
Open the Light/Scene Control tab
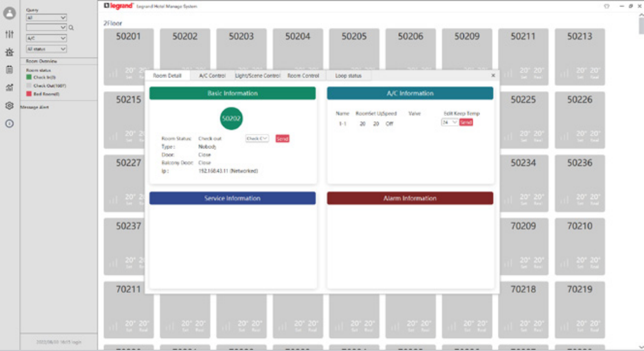tap(258, 75)
